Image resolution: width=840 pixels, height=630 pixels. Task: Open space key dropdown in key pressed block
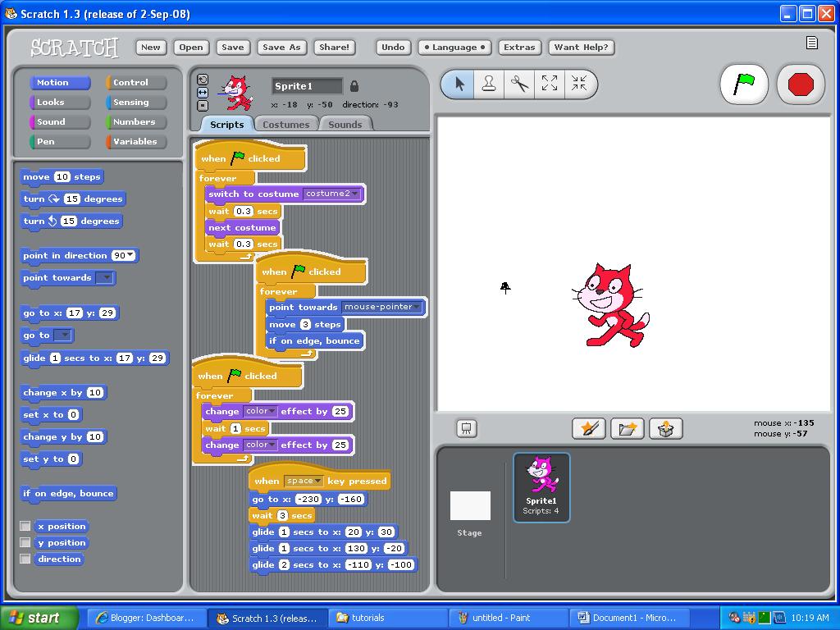tap(304, 481)
